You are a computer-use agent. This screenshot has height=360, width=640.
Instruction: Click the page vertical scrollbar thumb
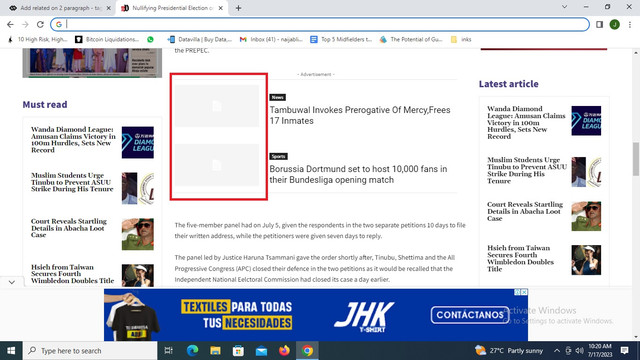[636, 159]
